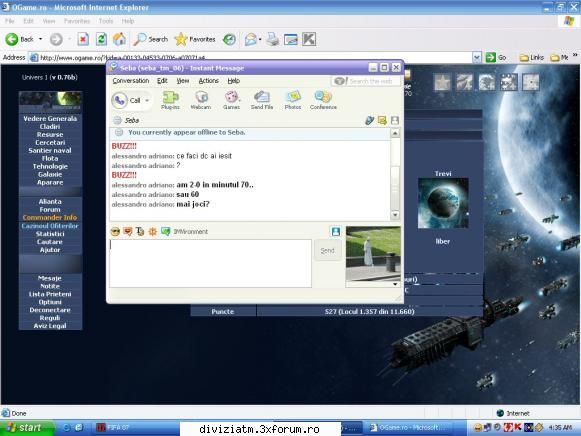Start a Conference from the toolbar
581x436 pixels.
pyautogui.click(x=323, y=100)
